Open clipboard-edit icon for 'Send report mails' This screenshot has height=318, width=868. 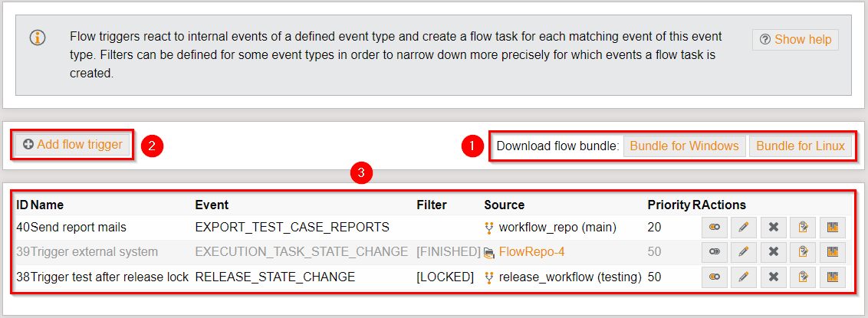[x=803, y=227]
